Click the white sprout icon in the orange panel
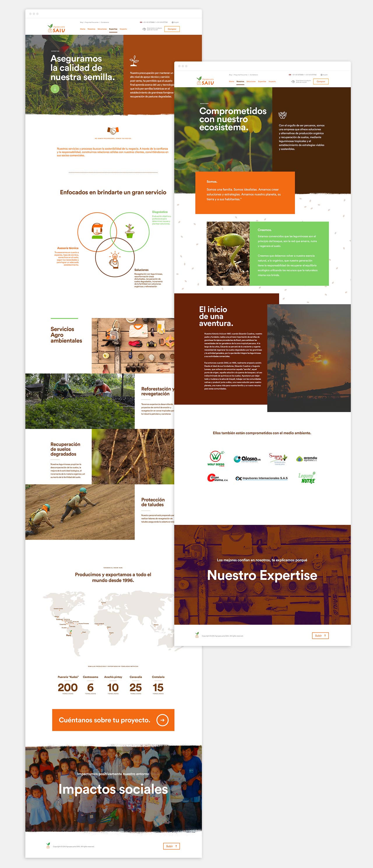 (134, 61)
